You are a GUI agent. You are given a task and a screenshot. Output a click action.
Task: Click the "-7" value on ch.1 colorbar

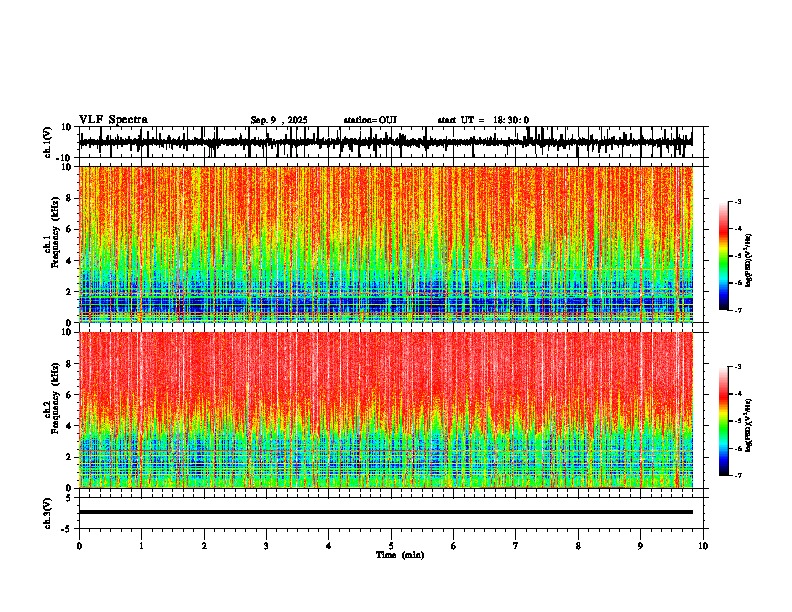point(738,310)
